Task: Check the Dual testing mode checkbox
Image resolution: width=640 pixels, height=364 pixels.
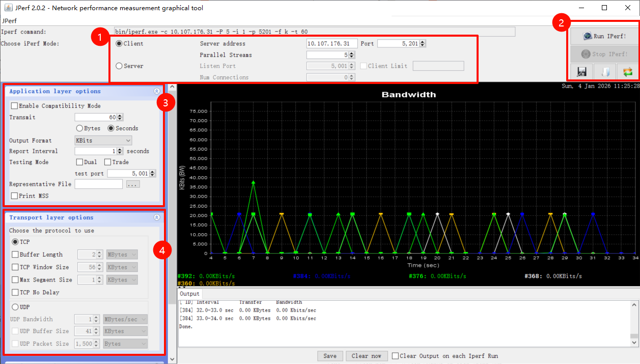Action: pos(80,162)
